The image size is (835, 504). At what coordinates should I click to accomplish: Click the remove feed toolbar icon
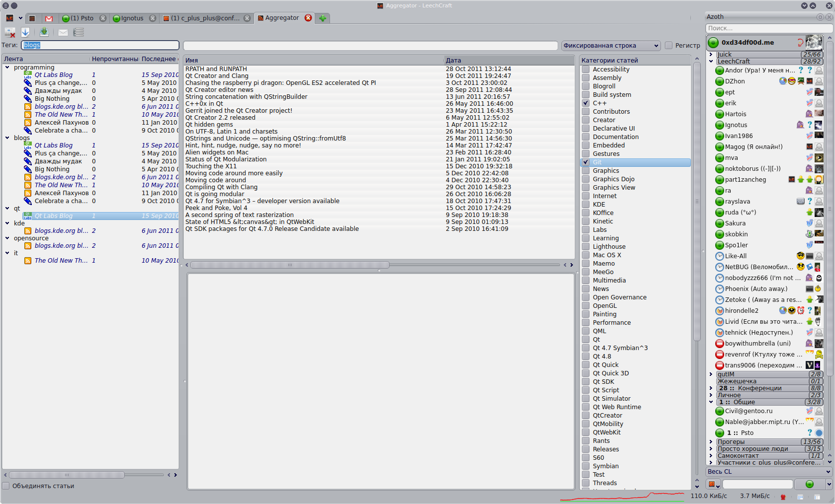pos(10,32)
